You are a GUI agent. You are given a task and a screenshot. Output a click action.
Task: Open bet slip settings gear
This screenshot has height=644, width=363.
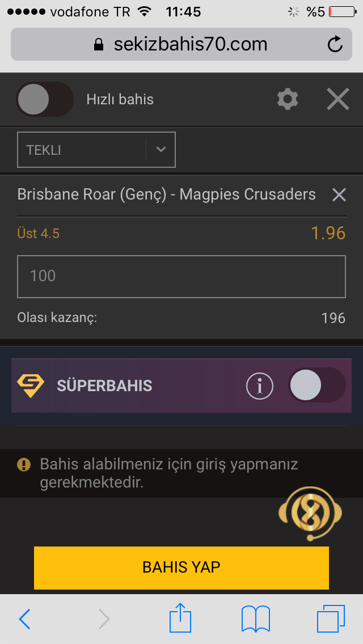[x=288, y=99]
